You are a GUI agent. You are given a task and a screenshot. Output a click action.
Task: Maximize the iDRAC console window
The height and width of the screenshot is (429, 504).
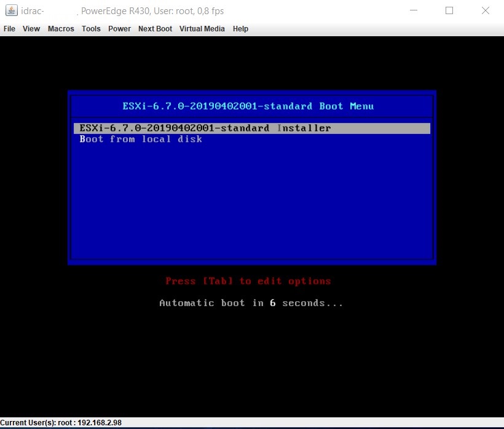pos(449,10)
